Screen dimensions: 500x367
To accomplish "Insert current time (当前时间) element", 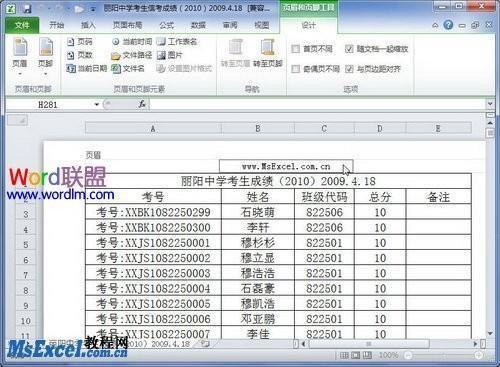I will (132, 42).
